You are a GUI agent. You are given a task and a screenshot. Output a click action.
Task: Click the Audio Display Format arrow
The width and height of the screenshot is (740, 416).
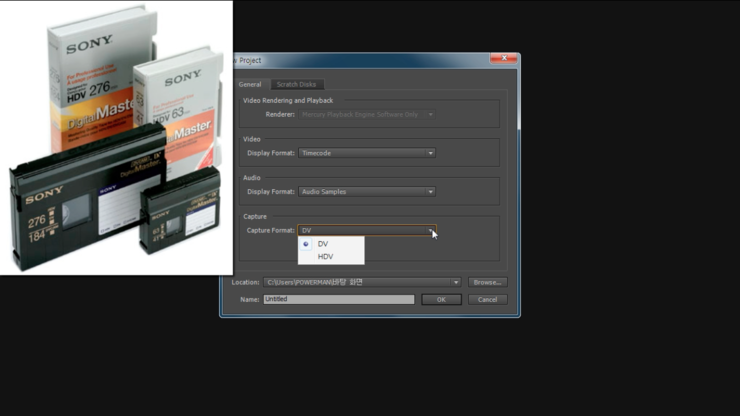pos(430,192)
